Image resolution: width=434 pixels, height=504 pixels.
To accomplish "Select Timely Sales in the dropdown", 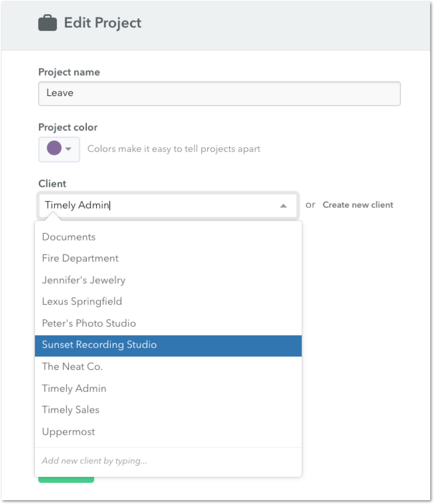I will click(70, 410).
